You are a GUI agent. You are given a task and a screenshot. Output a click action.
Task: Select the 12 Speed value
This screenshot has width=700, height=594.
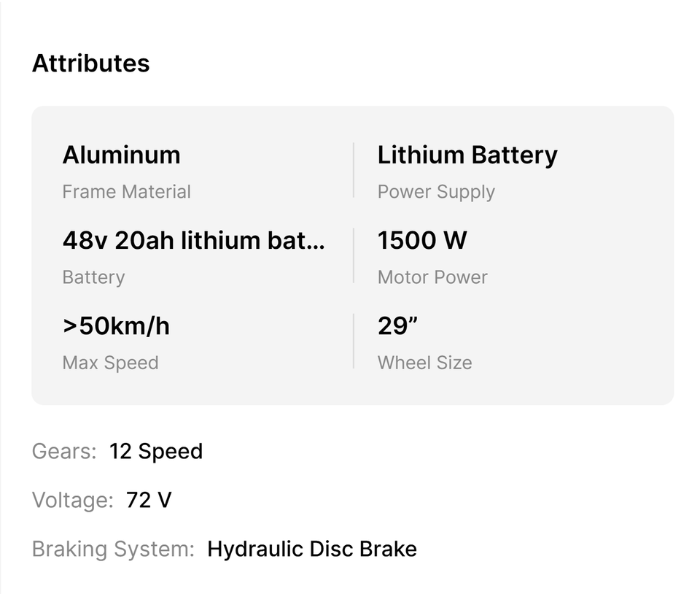[x=156, y=452]
